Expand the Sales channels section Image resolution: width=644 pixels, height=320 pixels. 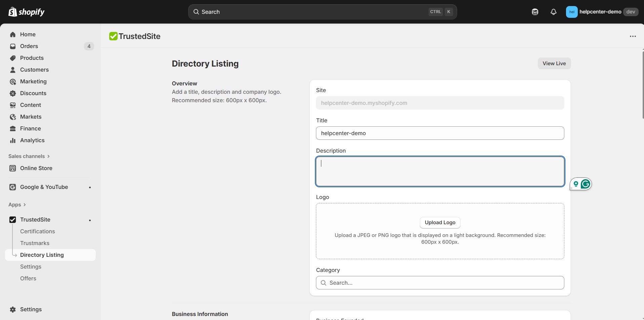point(29,156)
